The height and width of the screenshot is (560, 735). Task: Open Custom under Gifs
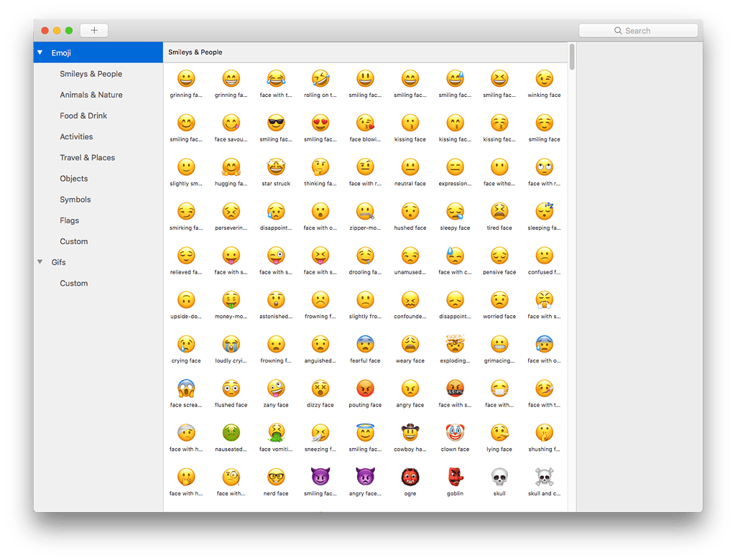(73, 284)
